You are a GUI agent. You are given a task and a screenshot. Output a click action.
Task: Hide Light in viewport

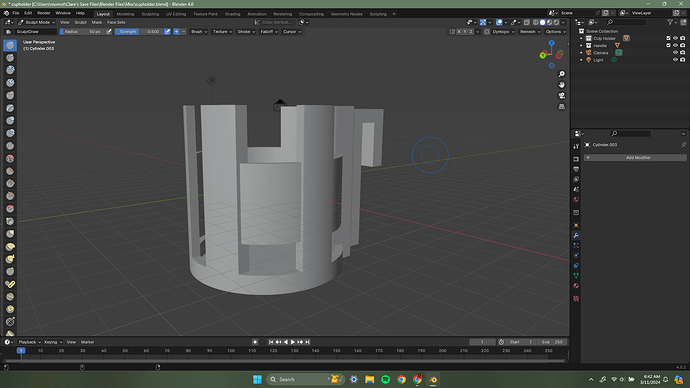675,60
